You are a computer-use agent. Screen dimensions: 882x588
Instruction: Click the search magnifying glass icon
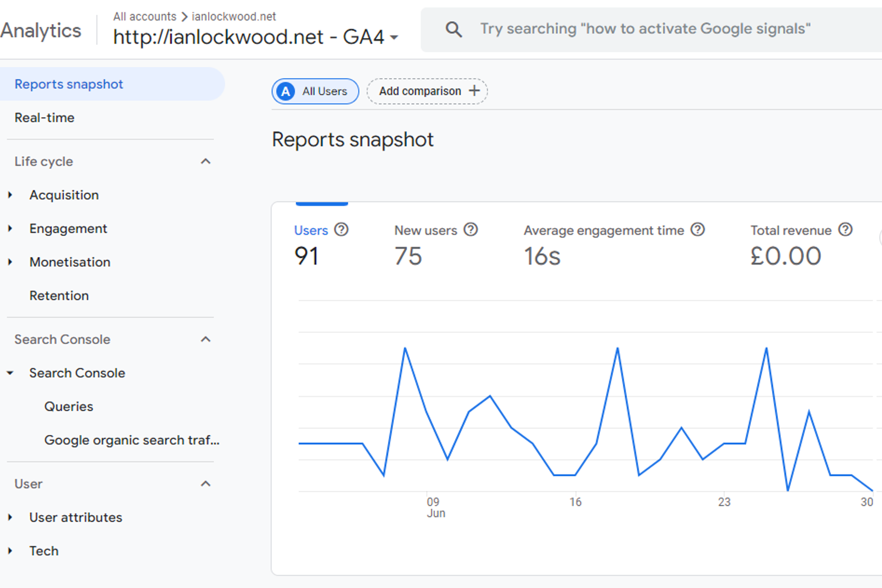click(453, 28)
